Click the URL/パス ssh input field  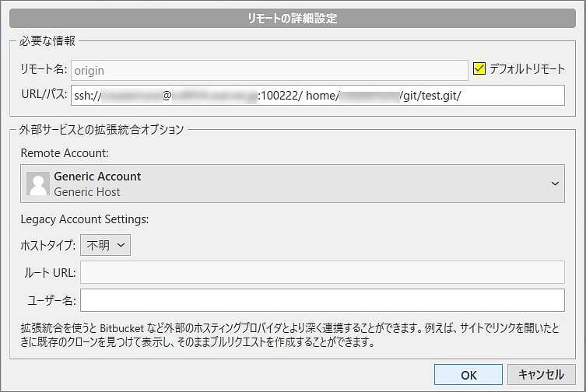(318, 96)
